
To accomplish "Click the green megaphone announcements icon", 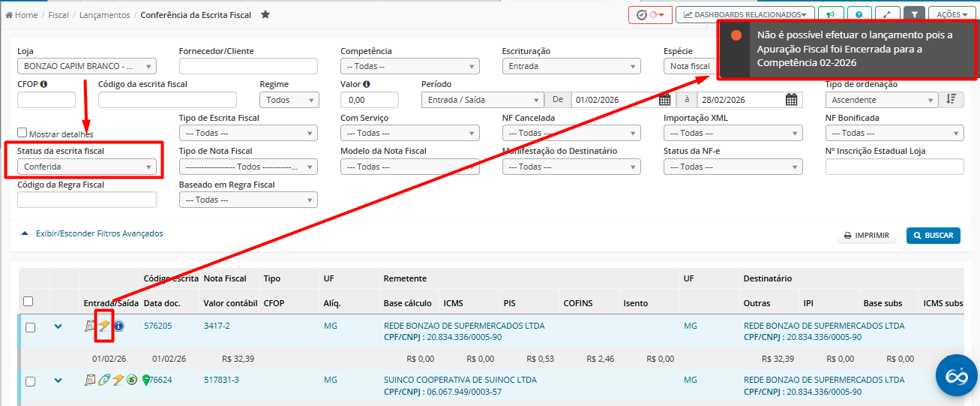I will pos(829,14).
